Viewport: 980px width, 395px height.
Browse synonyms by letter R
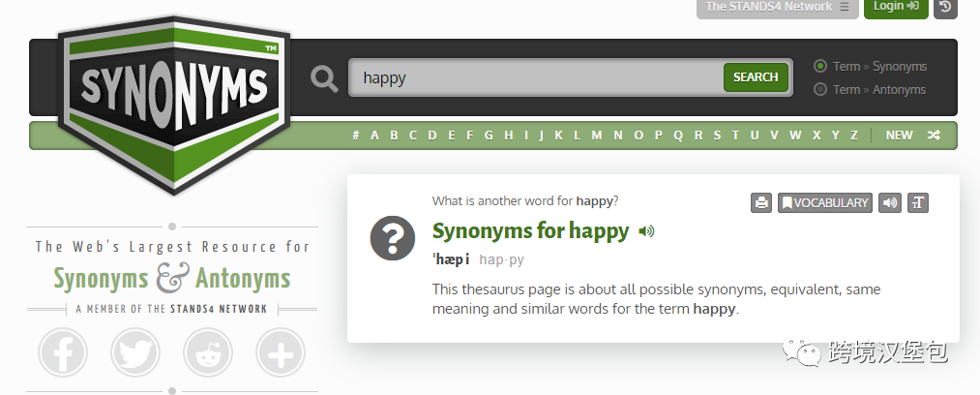click(x=698, y=135)
